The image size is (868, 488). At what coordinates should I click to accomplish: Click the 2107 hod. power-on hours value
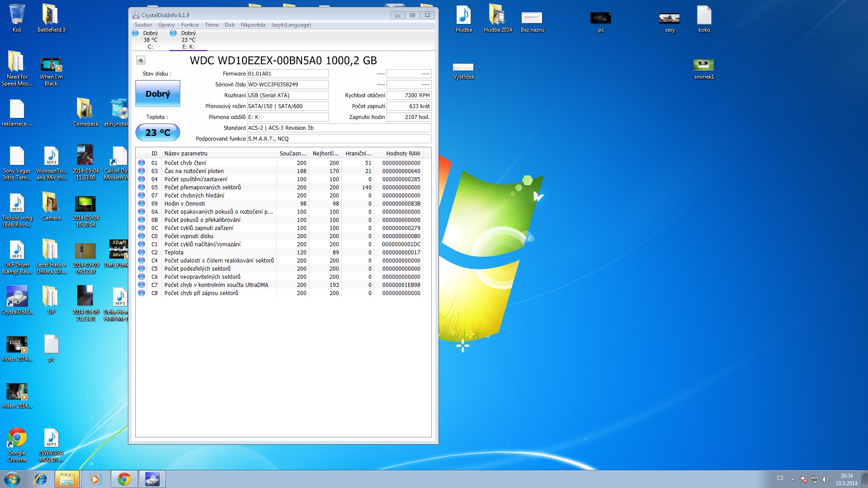point(409,117)
